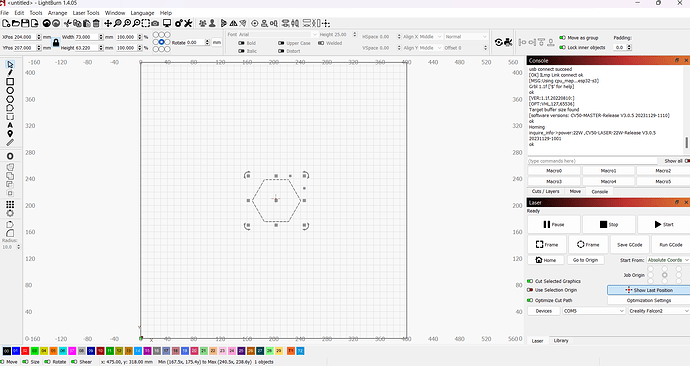The image size is (690, 366).
Task: Open the Font Arial dropdown
Action: pyautogui.click(x=278, y=34)
